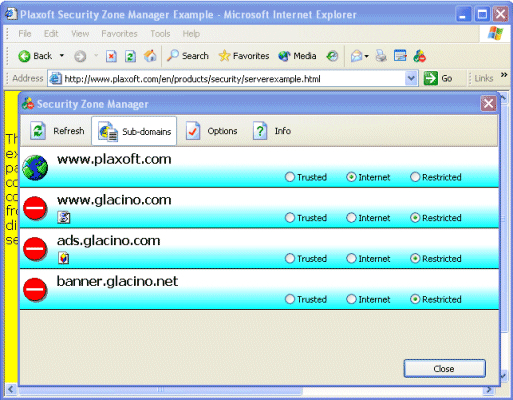Click the Close button in dialog
This screenshot has height=400, width=513.
click(444, 368)
